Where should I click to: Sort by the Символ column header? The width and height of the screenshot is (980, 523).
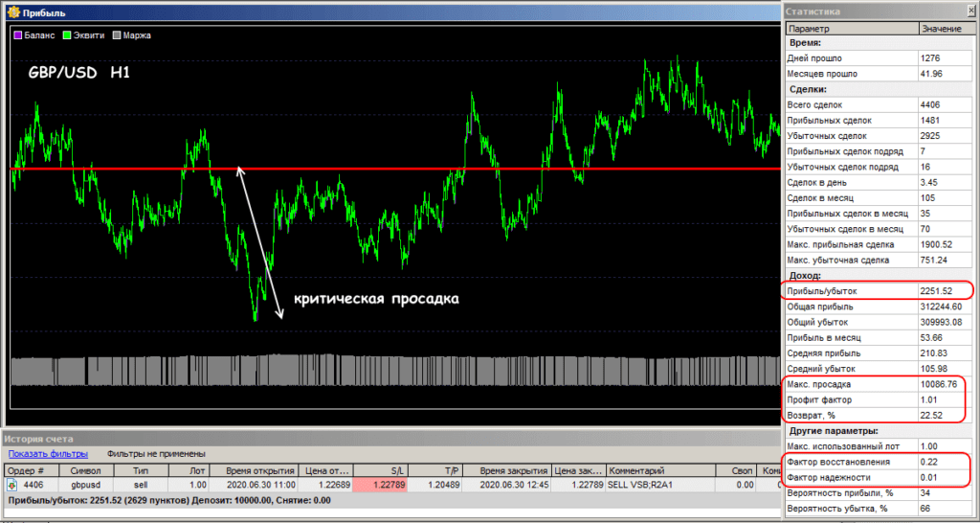pos(85,470)
